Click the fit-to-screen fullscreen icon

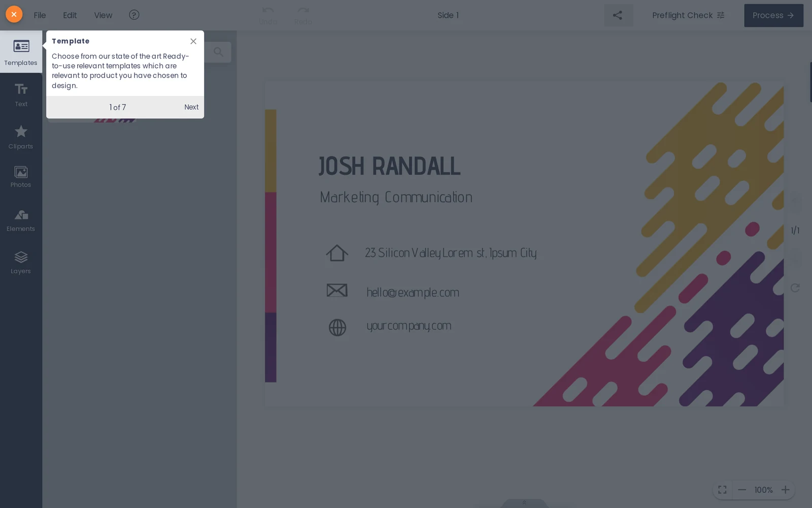[x=722, y=490]
